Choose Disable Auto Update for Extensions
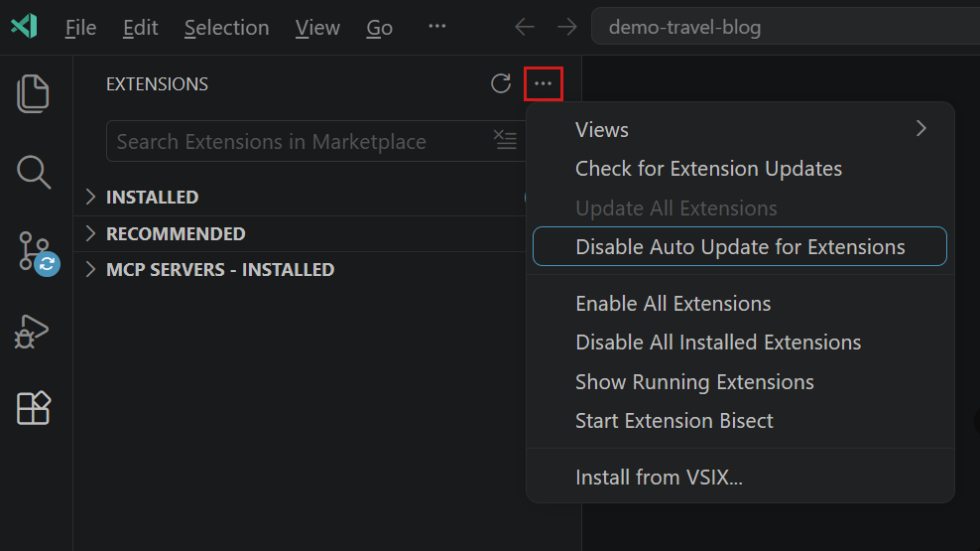980x551 pixels. pyautogui.click(x=740, y=246)
